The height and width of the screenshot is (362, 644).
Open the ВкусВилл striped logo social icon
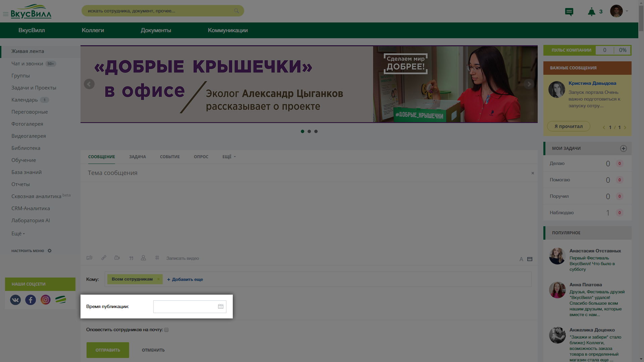(x=61, y=300)
